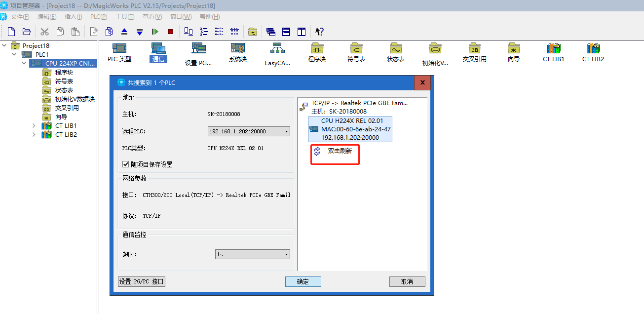
Task: Open the 插入(I) menu
Action: pos(73,17)
